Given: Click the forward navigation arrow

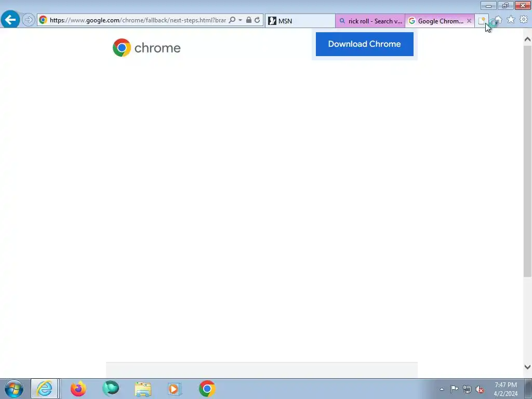Looking at the screenshot, I should click(x=29, y=20).
